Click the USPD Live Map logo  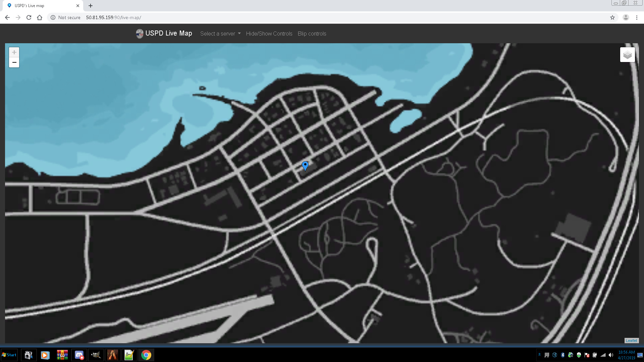coord(140,34)
